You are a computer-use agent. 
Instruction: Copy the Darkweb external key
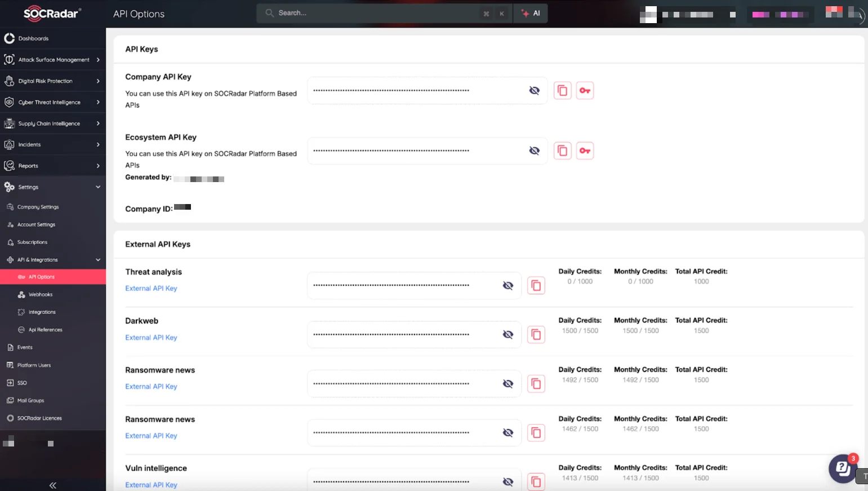pos(536,334)
